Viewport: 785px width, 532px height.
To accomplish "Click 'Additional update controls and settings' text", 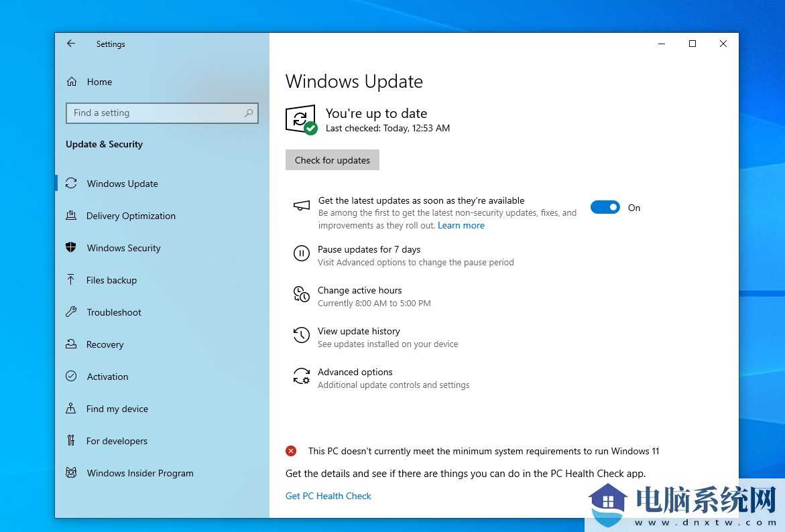I will click(394, 385).
